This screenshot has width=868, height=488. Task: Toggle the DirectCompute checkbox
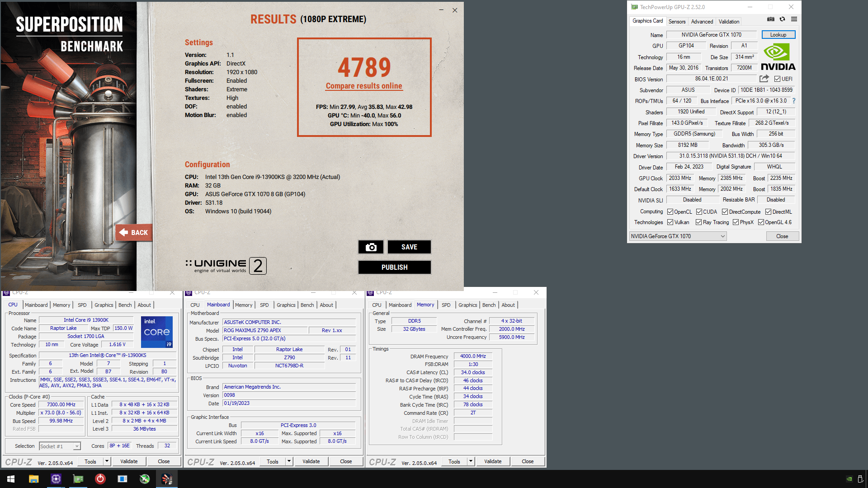pyautogui.click(x=725, y=212)
